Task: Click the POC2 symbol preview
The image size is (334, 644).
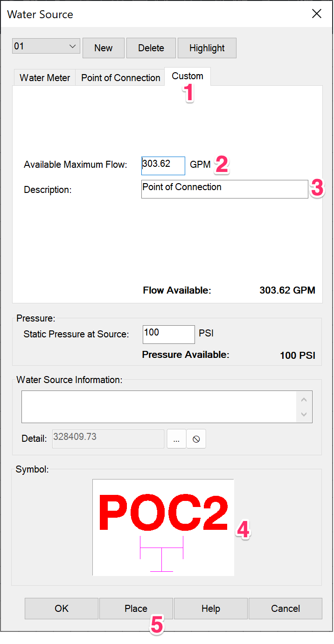Action: (x=163, y=528)
